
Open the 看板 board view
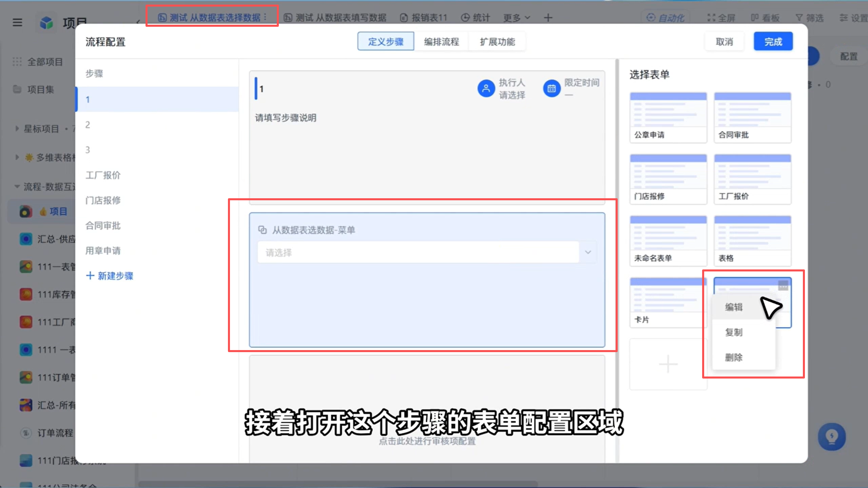765,18
